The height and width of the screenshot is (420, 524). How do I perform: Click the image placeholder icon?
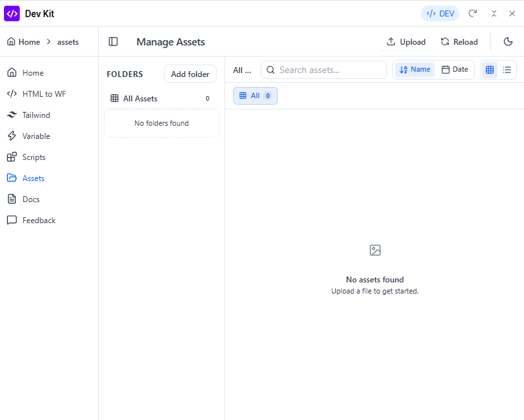375,250
